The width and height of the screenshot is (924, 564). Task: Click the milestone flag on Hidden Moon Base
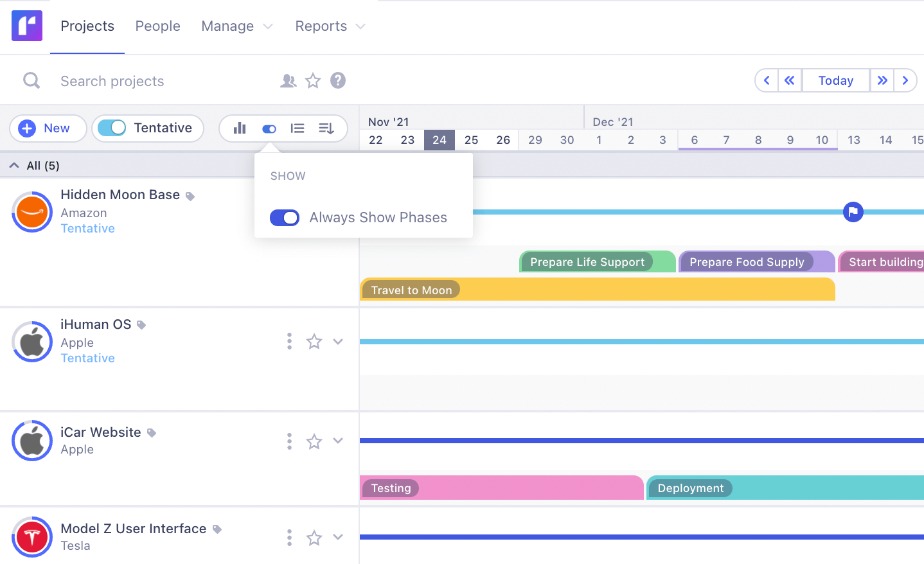click(x=853, y=211)
